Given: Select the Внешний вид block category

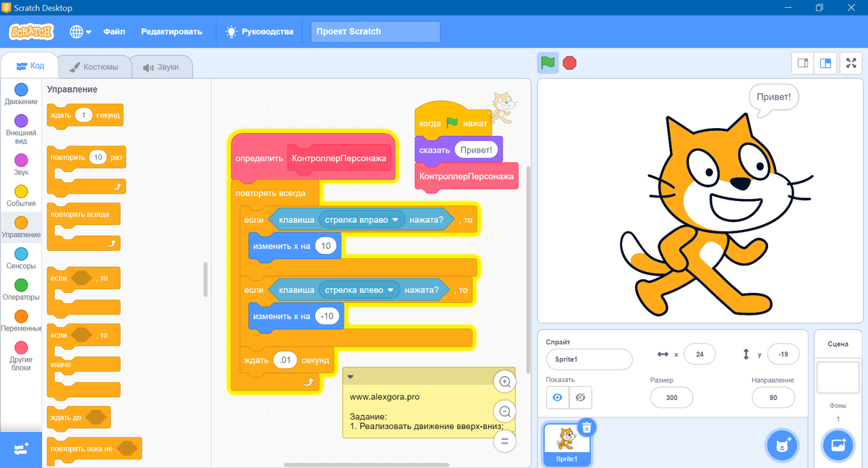Looking at the screenshot, I should point(21,129).
